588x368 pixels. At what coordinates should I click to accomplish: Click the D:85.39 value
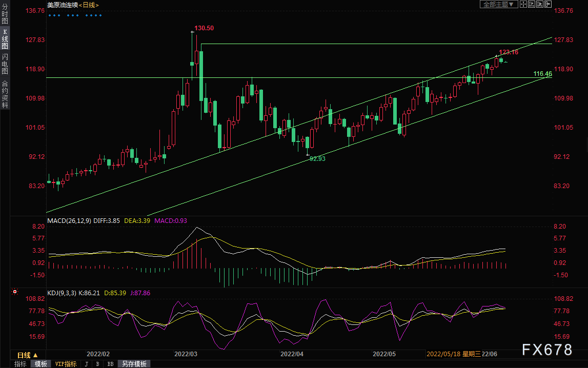point(115,293)
